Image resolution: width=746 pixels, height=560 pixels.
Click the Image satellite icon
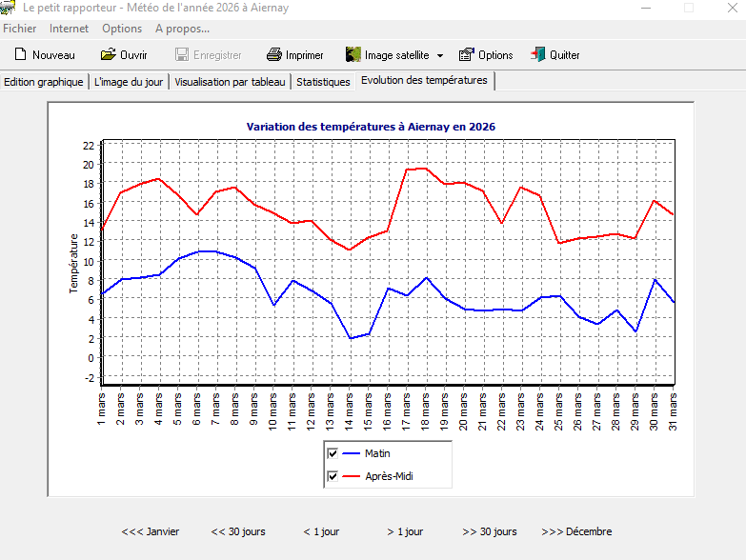pyautogui.click(x=353, y=55)
